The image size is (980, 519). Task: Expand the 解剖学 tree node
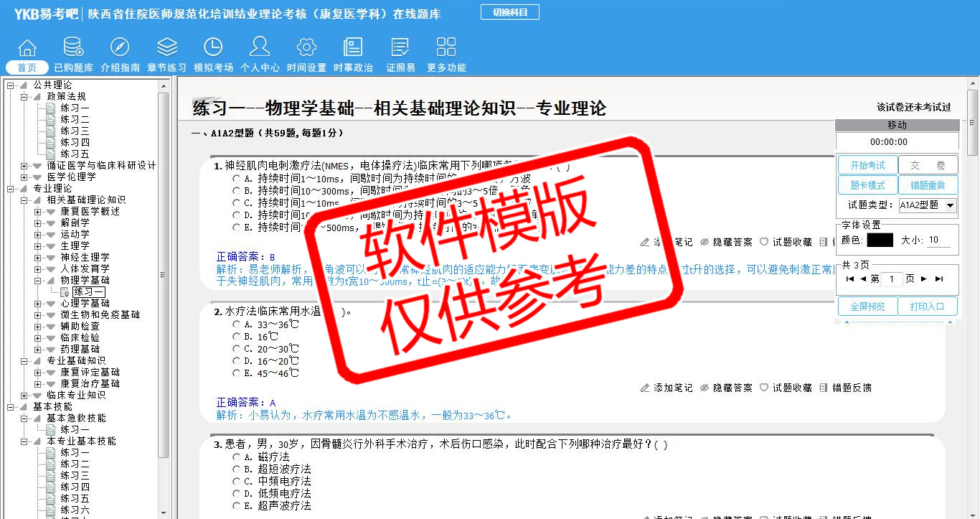[x=38, y=223]
